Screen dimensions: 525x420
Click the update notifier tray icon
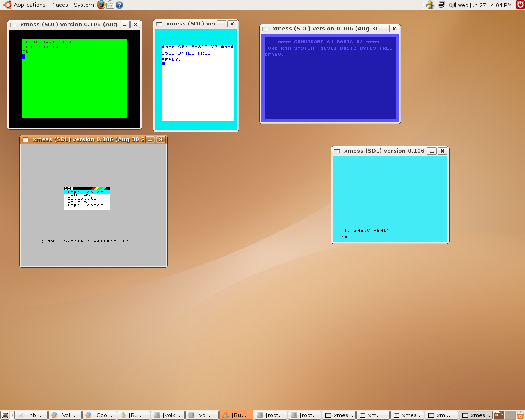coord(430,5)
